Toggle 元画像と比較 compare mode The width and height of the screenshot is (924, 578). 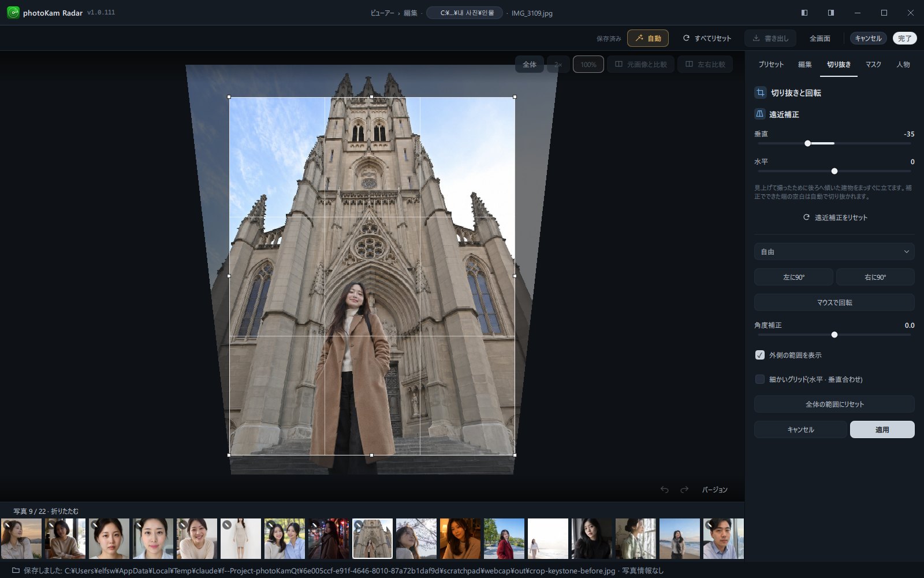point(640,64)
